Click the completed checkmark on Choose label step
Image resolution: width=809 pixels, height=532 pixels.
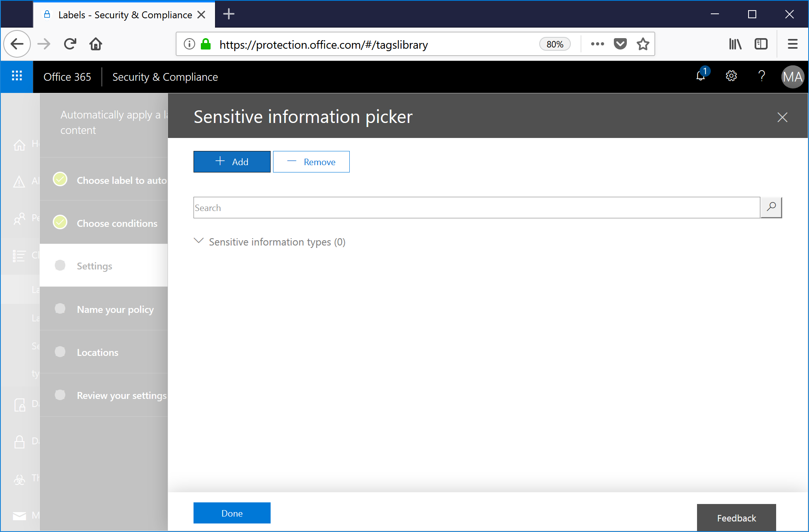click(60, 179)
